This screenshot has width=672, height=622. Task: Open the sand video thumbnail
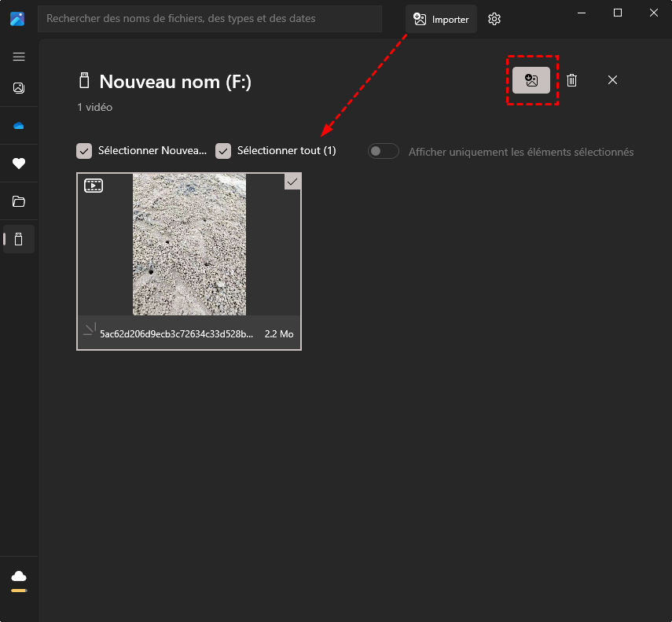(189, 245)
